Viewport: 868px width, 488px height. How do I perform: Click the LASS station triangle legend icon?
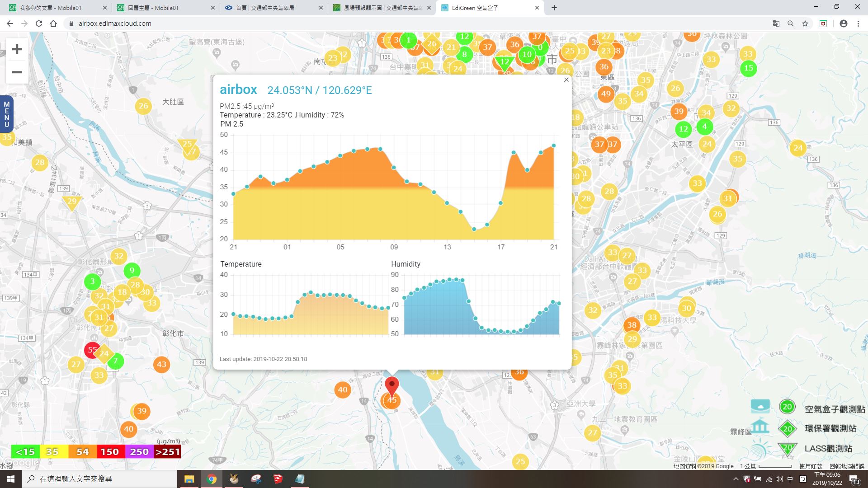[x=787, y=448]
